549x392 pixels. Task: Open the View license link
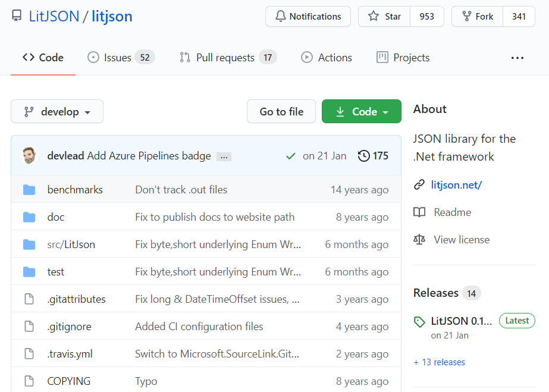[x=462, y=239]
